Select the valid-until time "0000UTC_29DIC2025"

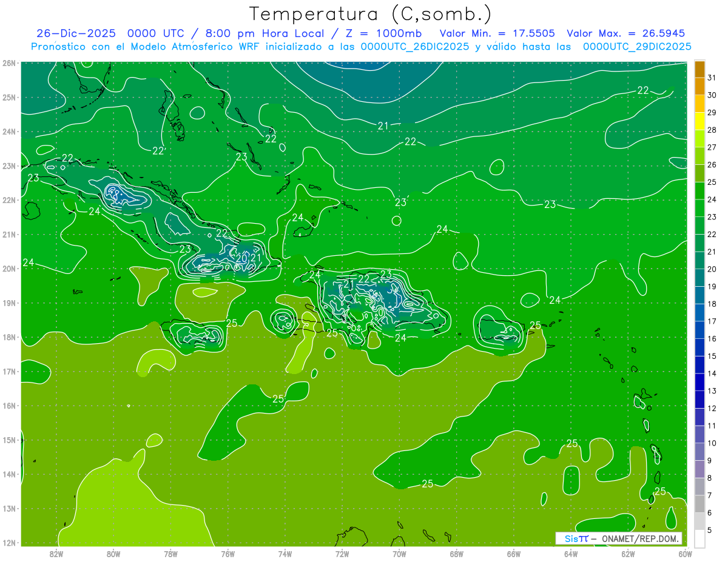(637, 47)
